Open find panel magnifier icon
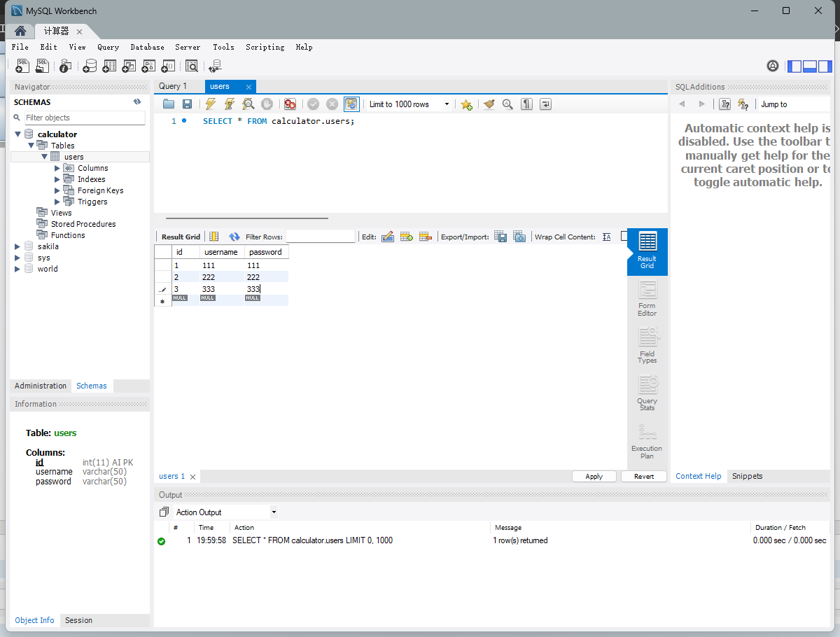The image size is (840, 637). (507, 104)
